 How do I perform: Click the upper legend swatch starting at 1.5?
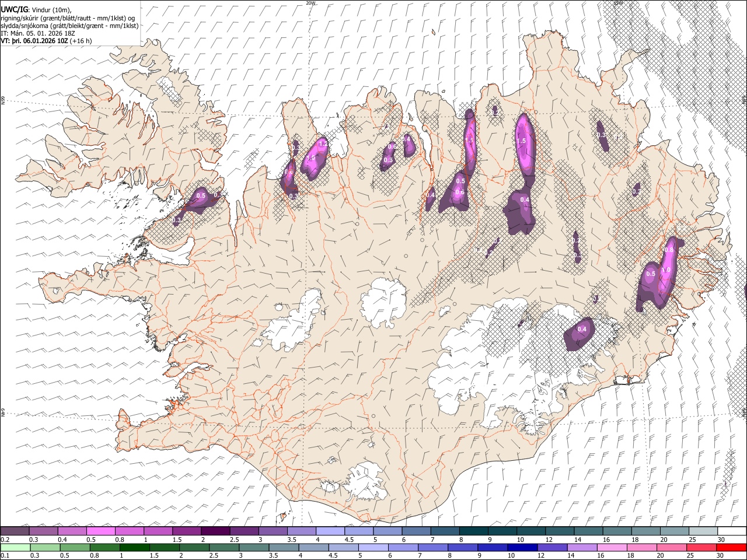click(x=186, y=531)
